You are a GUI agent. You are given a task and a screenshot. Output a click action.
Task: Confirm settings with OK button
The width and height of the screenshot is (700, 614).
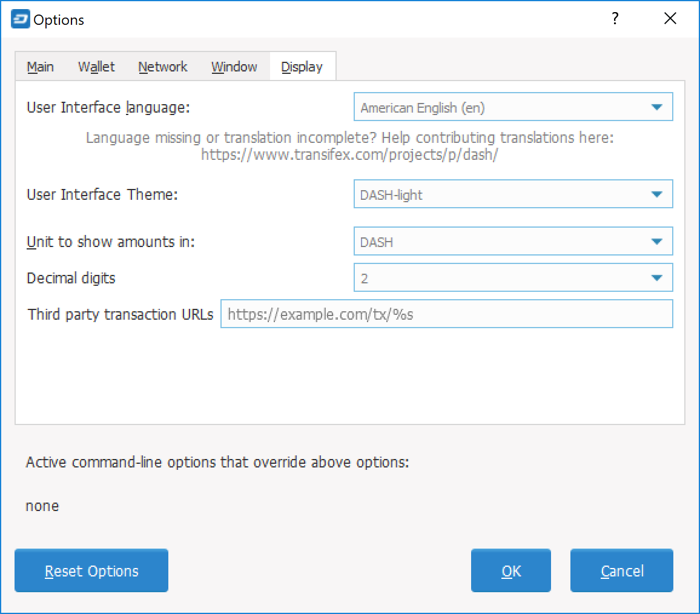[511, 570]
